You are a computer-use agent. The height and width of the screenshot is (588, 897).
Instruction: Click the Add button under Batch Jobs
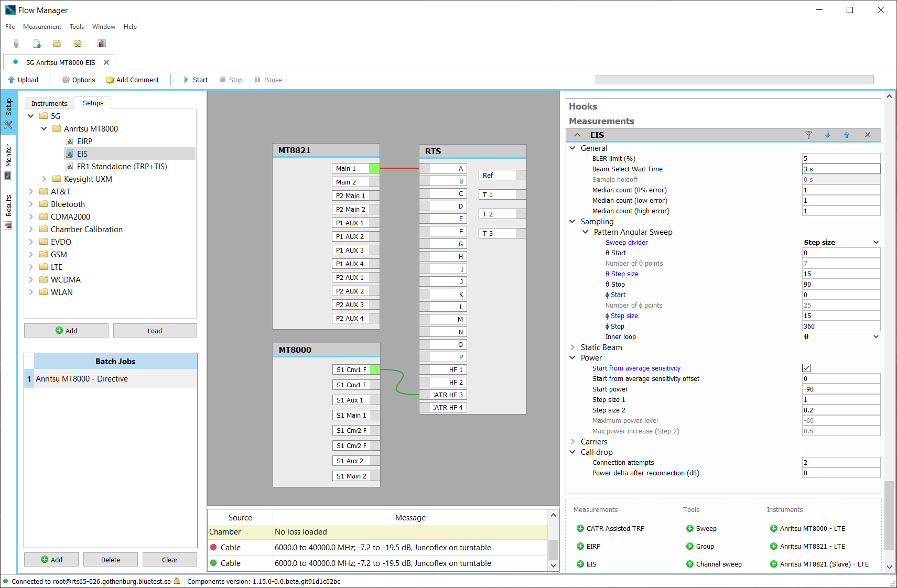coord(51,560)
